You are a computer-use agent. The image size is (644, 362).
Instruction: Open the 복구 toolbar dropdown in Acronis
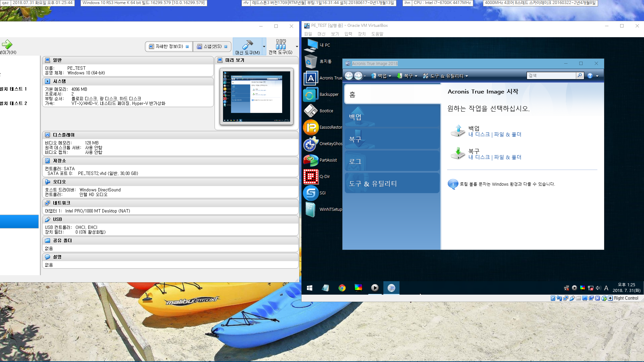[407, 76]
